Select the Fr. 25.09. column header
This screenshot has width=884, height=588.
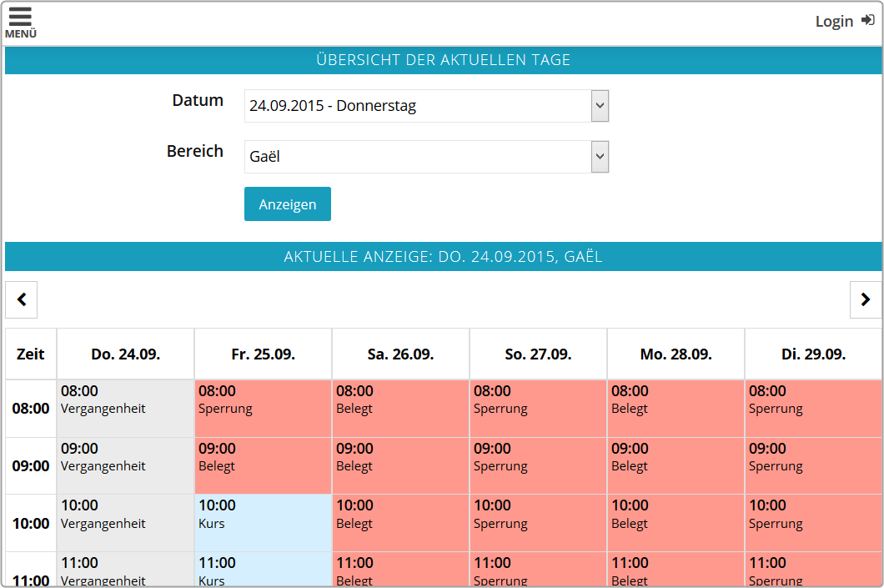click(x=263, y=354)
